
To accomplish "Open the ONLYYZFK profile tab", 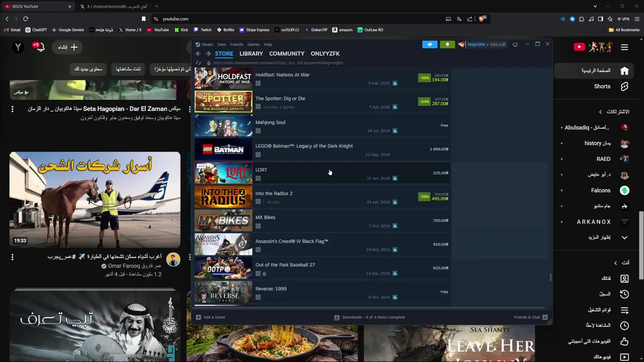I will (x=325, y=53).
